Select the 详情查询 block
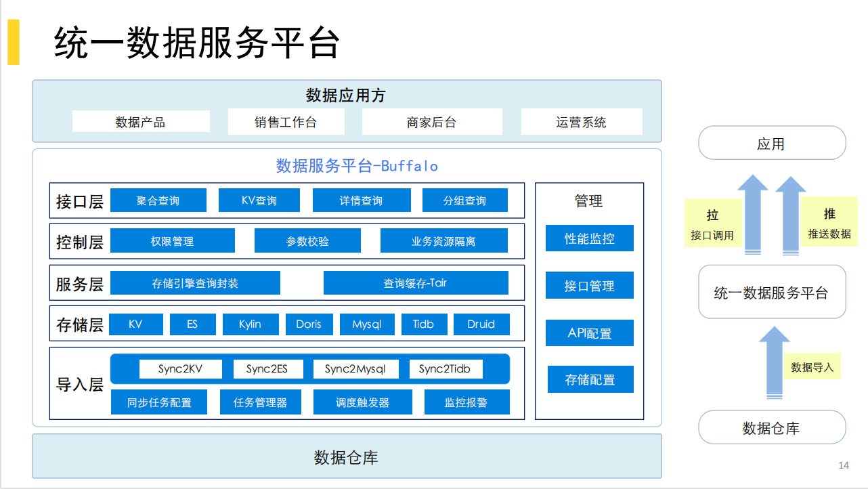The width and height of the screenshot is (868, 489). tap(362, 200)
